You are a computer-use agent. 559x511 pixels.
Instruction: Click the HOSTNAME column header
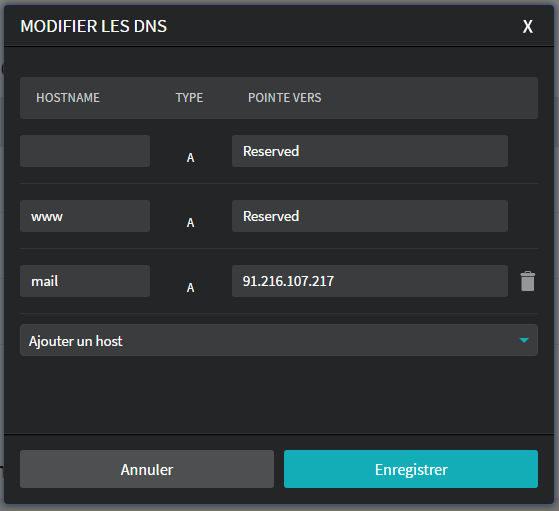point(68,98)
